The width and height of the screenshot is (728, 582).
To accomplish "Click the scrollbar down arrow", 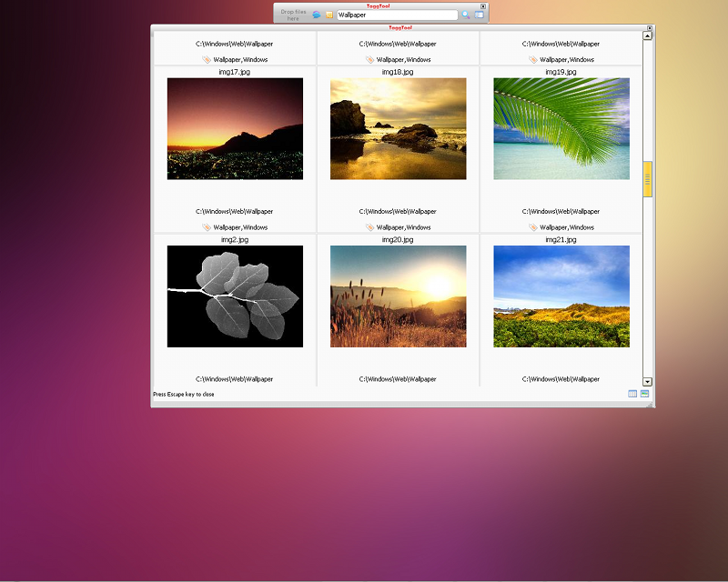I will (648, 382).
